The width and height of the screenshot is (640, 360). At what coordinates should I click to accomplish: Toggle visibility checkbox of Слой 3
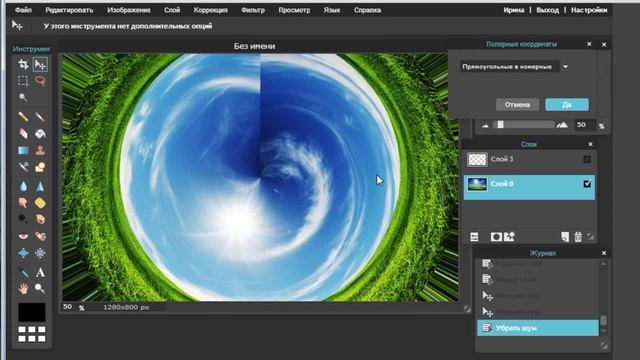pyautogui.click(x=587, y=159)
